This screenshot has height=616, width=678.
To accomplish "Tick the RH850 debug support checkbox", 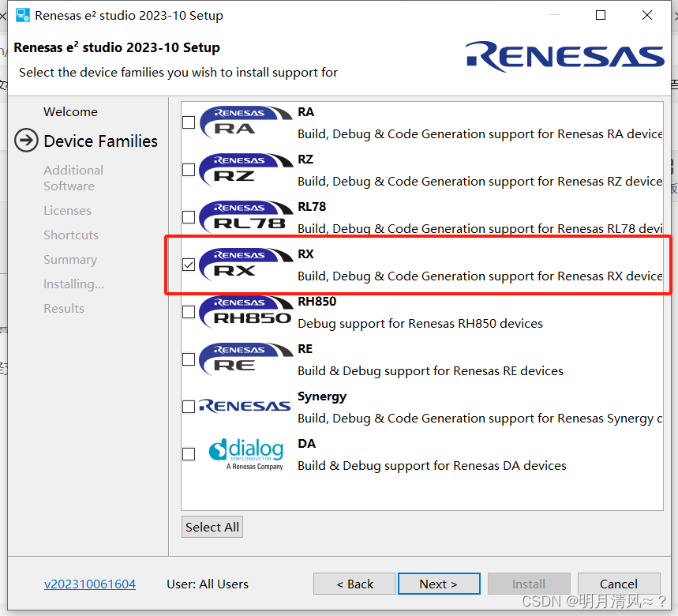I will 189,312.
